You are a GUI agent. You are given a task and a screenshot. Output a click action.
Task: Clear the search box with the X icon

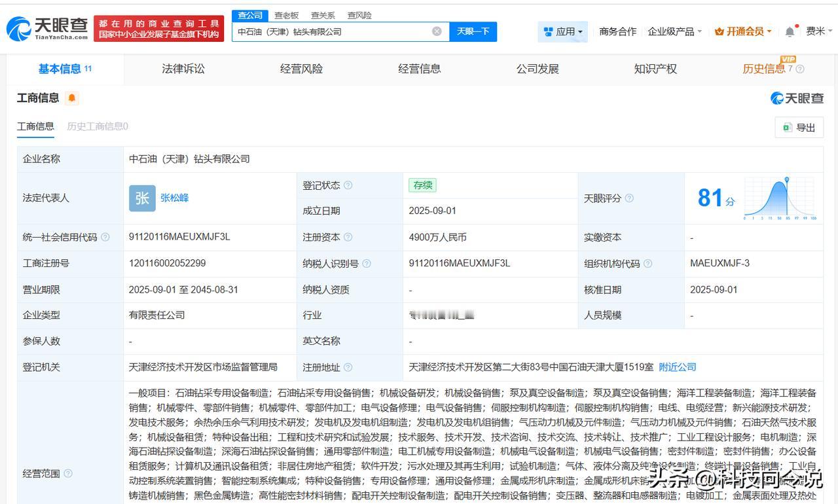[437, 31]
